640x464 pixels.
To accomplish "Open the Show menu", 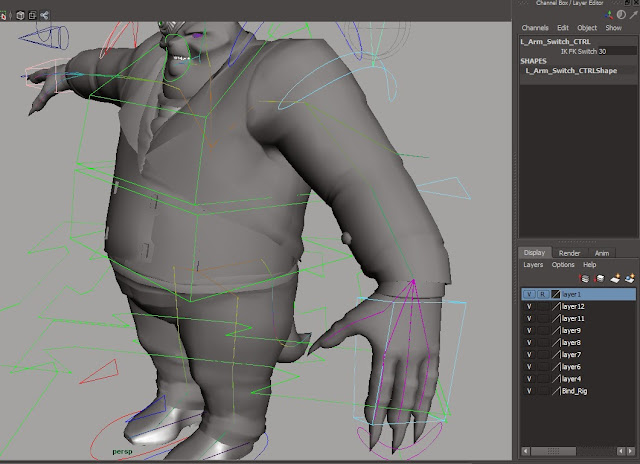I will click(x=613, y=28).
